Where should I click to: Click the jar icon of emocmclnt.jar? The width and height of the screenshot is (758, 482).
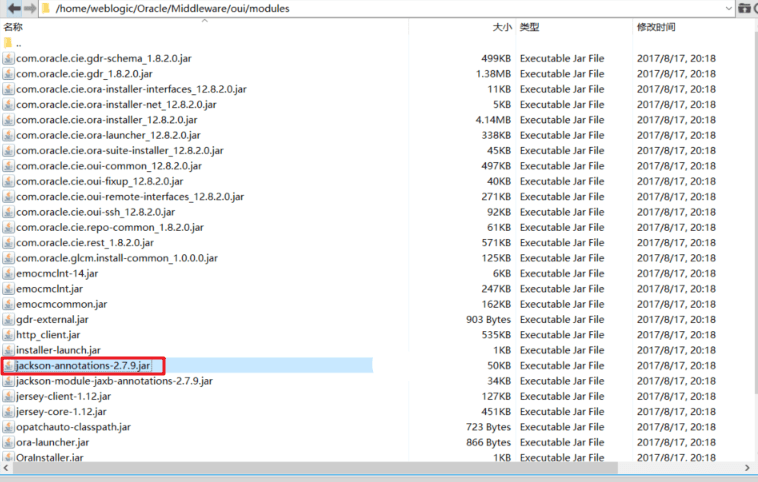[8, 289]
